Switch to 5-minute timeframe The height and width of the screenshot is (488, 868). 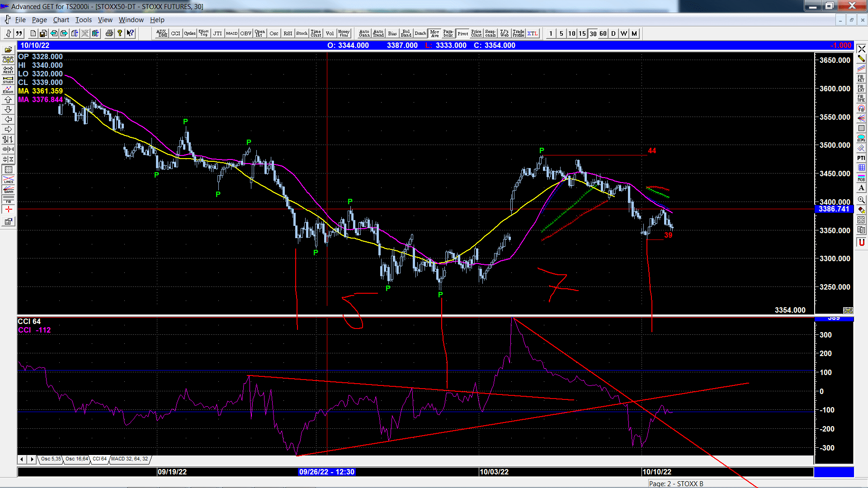[x=561, y=33]
